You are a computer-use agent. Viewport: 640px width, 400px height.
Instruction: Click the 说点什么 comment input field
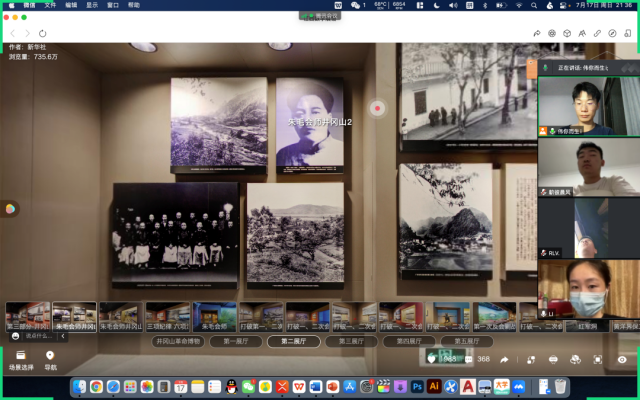[x=39, y=336]
